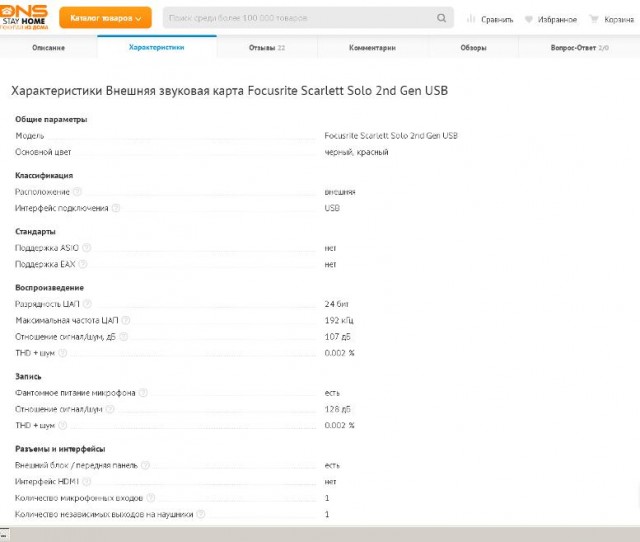Click help icon beside THD + шум under Воспроизведение

click(62, 353)
